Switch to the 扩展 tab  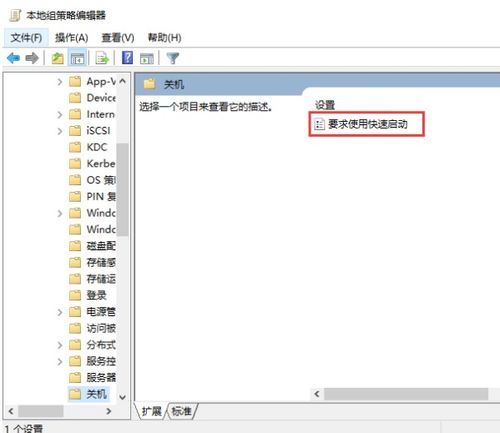pyautogui.click(x=151, y=411)
